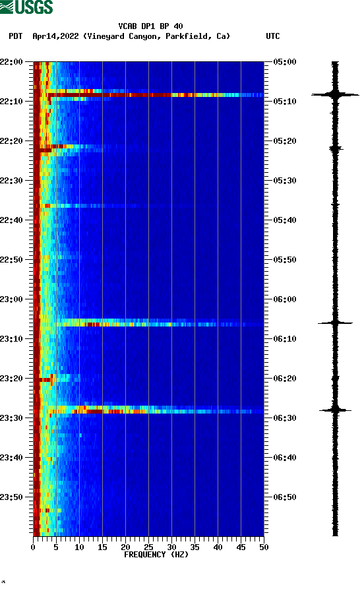Click the 06:50 UTC time label
This screenshot has width=364, height=589.
pos(285,497)
